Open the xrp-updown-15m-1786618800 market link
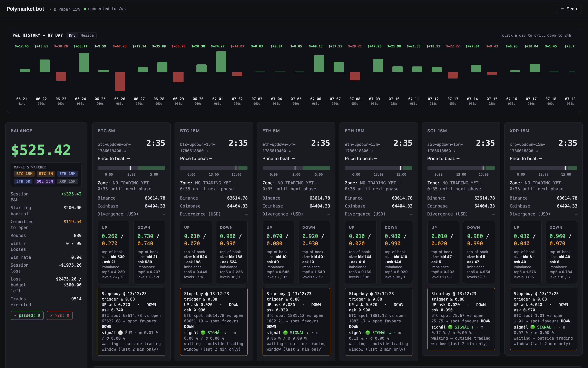Screen dimensions: 588x368 coord(527,148)
